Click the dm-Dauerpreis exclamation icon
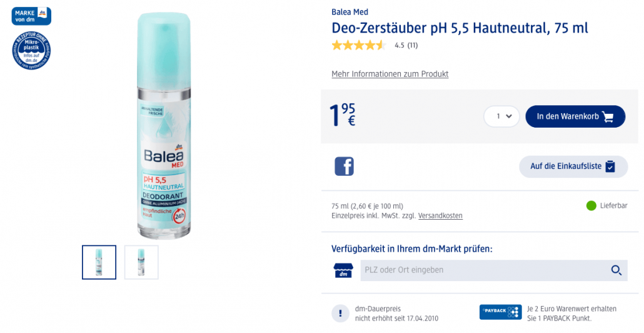This screenshot has height=333, width=644. pos(341,313)
